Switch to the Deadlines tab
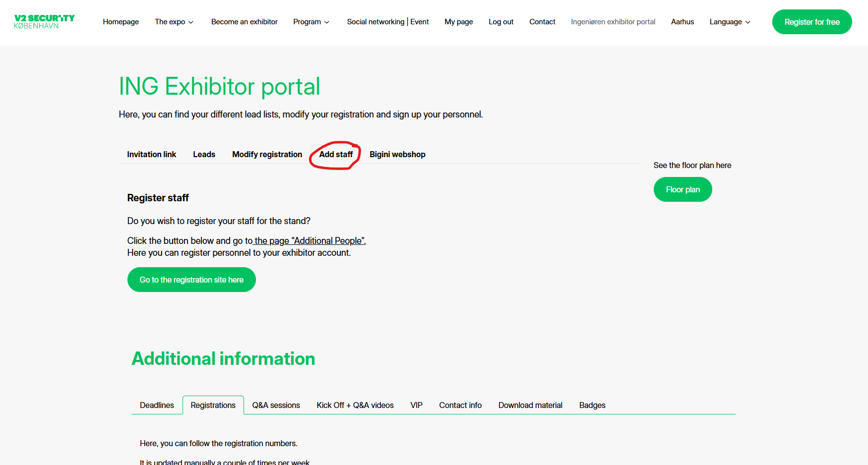The width and height of the screenshot is (868, 465). [x=157, y=406]
